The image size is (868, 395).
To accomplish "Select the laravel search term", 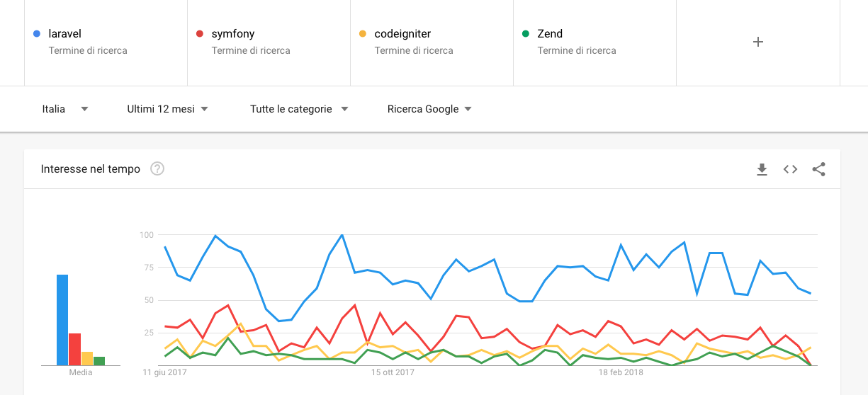I will (106, 42).
